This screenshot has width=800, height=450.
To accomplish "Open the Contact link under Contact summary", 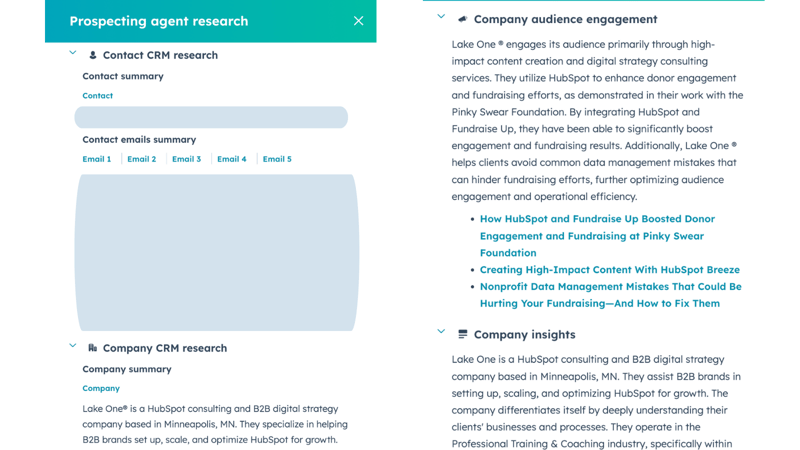I will click(x=97, y=95).
